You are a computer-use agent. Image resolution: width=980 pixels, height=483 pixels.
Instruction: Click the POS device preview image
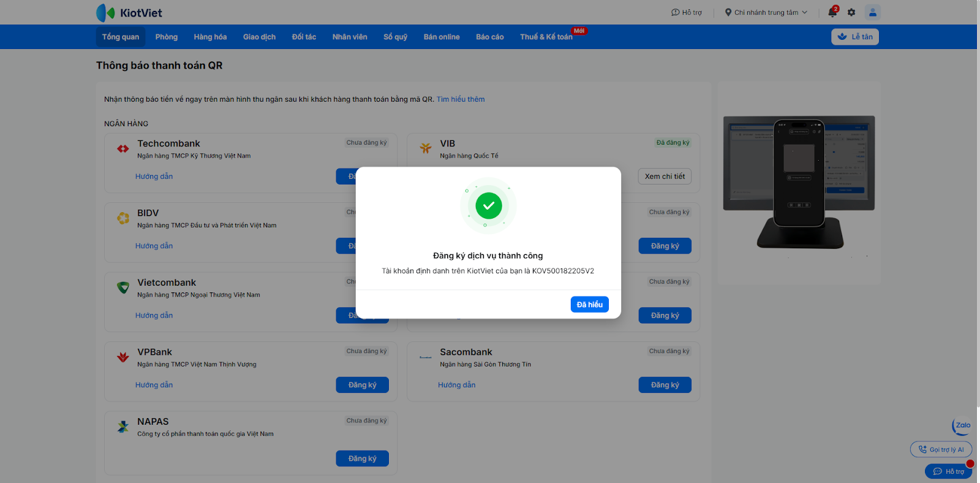pyautogui.click(x=799, y=182)
